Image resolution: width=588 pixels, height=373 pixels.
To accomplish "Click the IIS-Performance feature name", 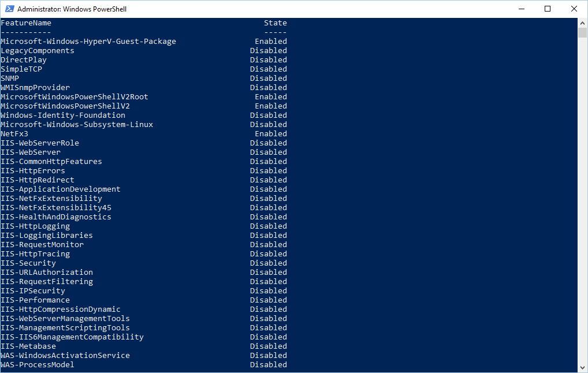I will click(35, 300).
